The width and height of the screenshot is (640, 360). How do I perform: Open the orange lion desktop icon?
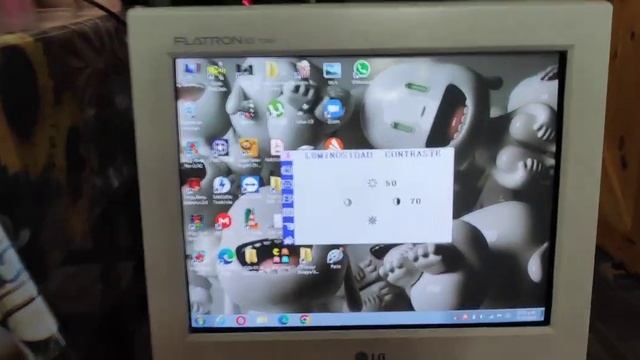249,148
